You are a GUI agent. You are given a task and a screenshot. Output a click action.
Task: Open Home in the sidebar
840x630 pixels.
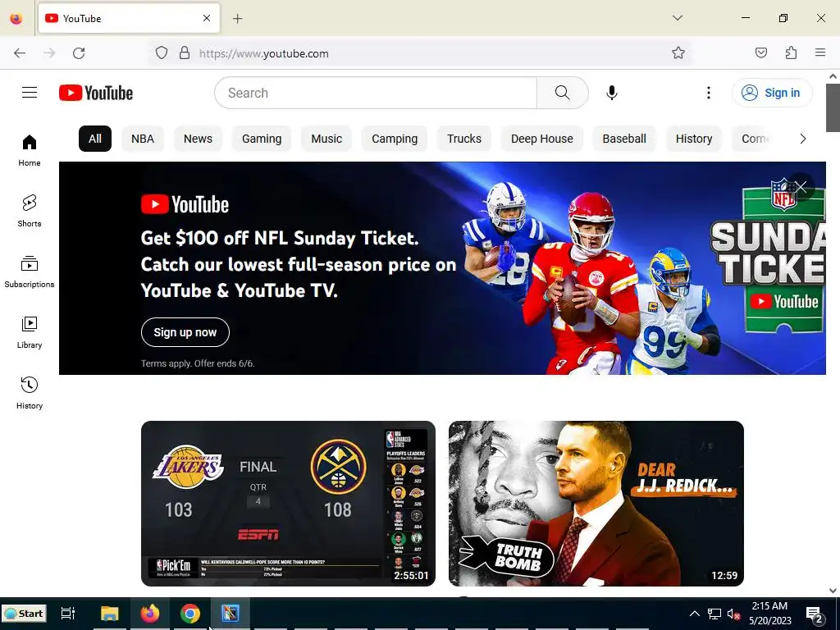coord(30,151)
